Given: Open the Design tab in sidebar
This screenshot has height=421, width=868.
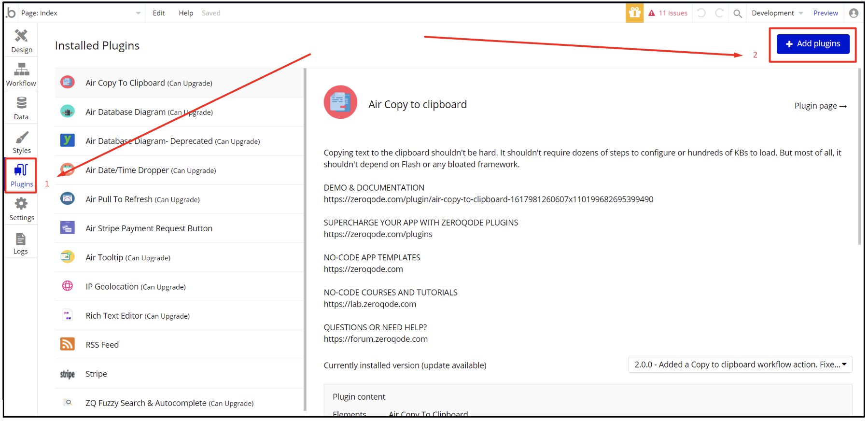Looking at the screenshot, I should point(21,41).
